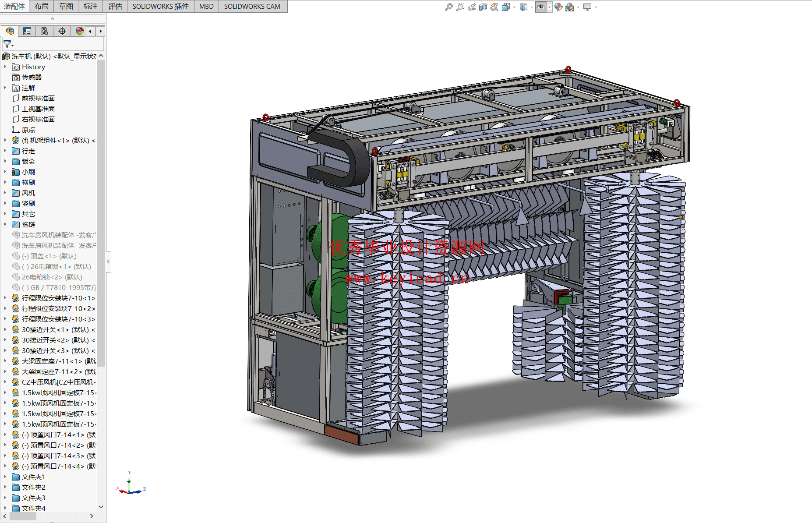
Task: Open the 标注 ribbon tab
Action: pos(91,6)
